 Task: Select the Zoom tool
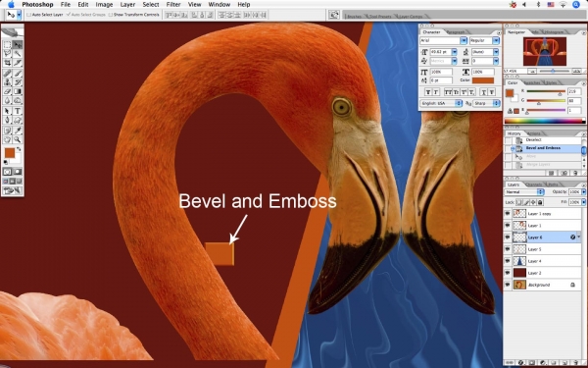click(18, 139)
